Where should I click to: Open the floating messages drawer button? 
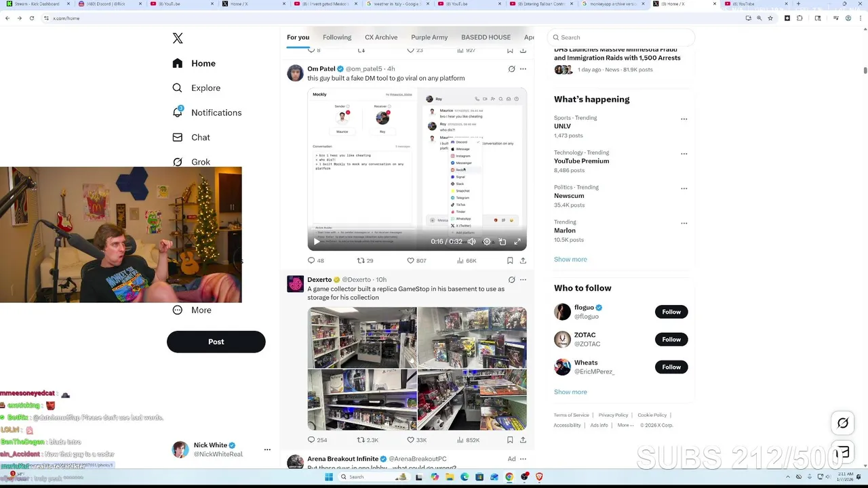(843, 453)
